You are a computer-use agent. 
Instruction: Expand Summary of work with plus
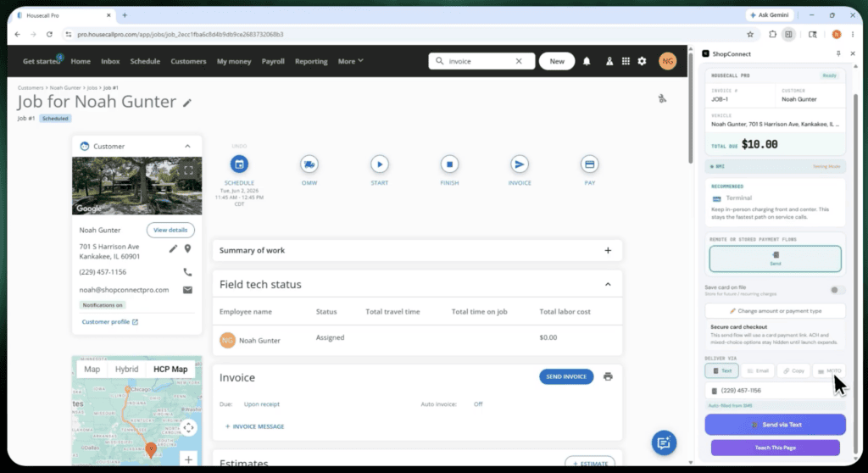[608, 250]
